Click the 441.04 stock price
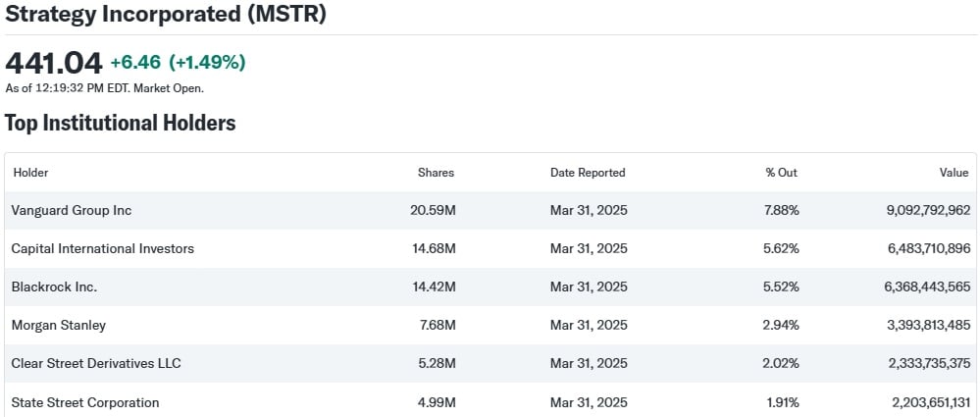Viewport: 980px width, 417px height. coord(54,63)
